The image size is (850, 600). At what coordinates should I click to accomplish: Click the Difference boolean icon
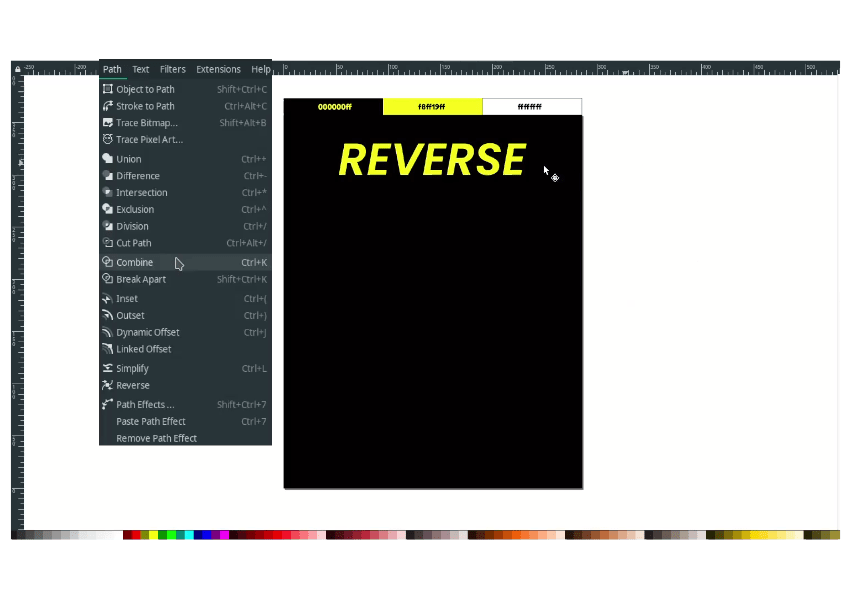point(108,176)
